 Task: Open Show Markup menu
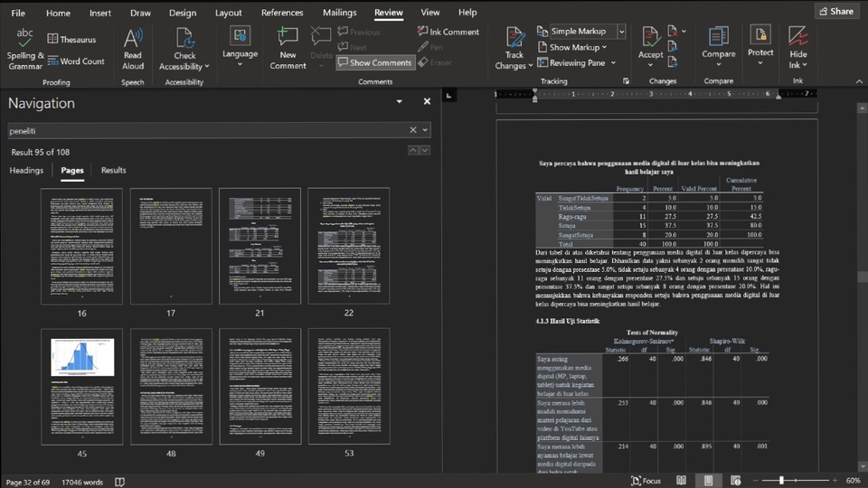coord(572,47)
